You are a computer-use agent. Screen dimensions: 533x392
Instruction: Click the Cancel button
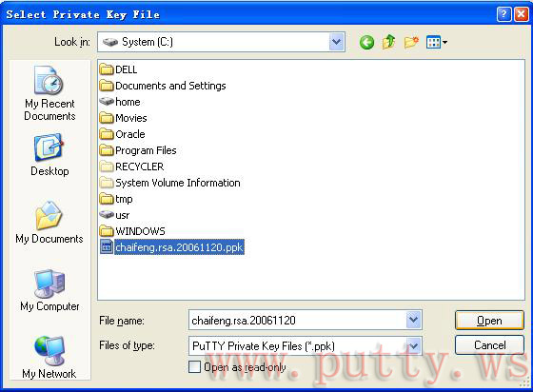point(489,345)
